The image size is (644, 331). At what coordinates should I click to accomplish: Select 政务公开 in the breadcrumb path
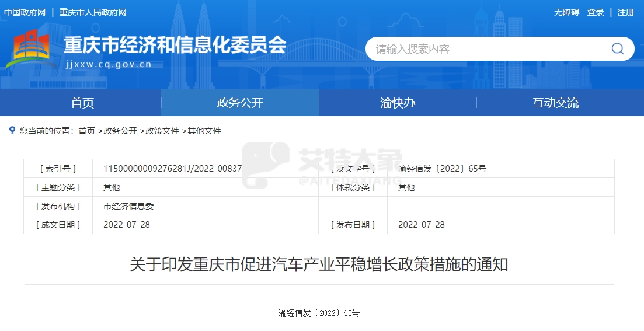(x=120, y=131)
